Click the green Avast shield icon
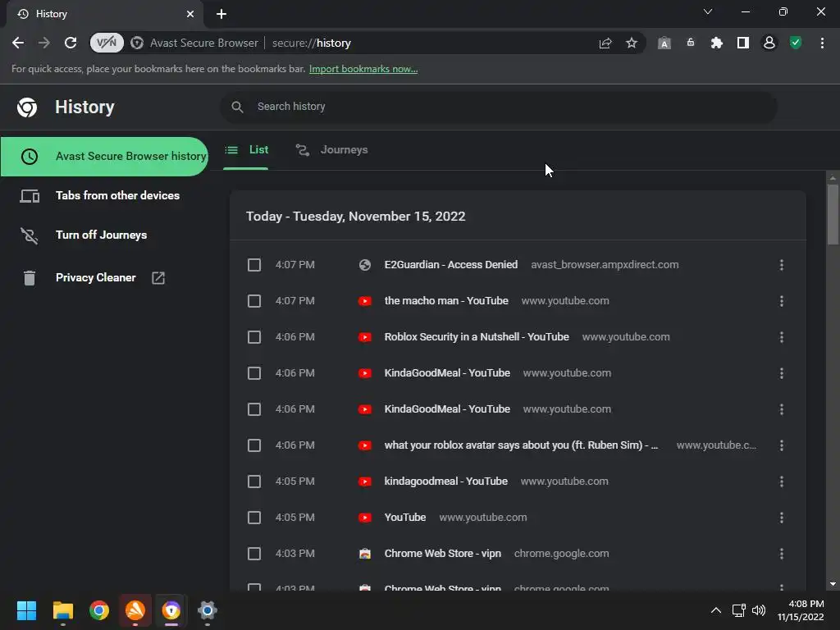840x630 pixels. point(796,43)
